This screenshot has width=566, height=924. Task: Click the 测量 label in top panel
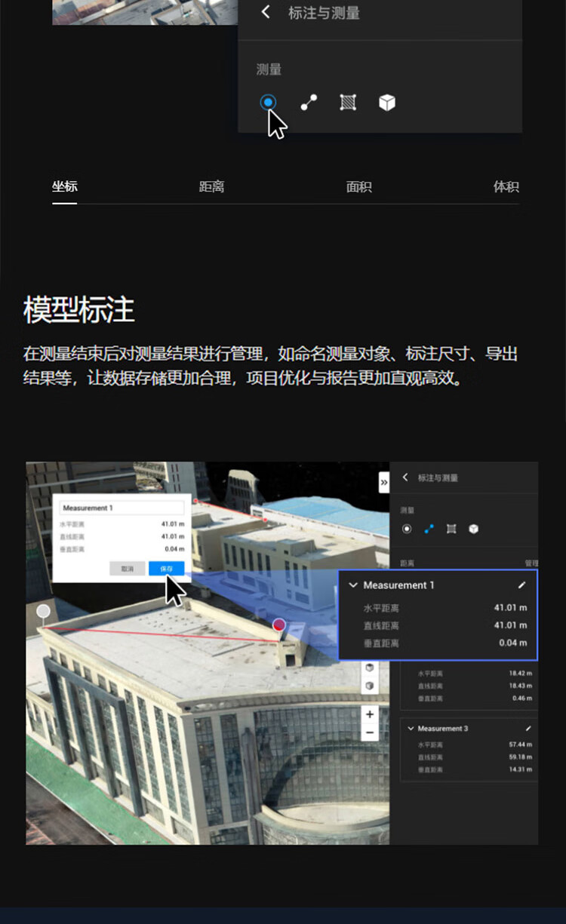pyautogui.click(x=269, y=69)
